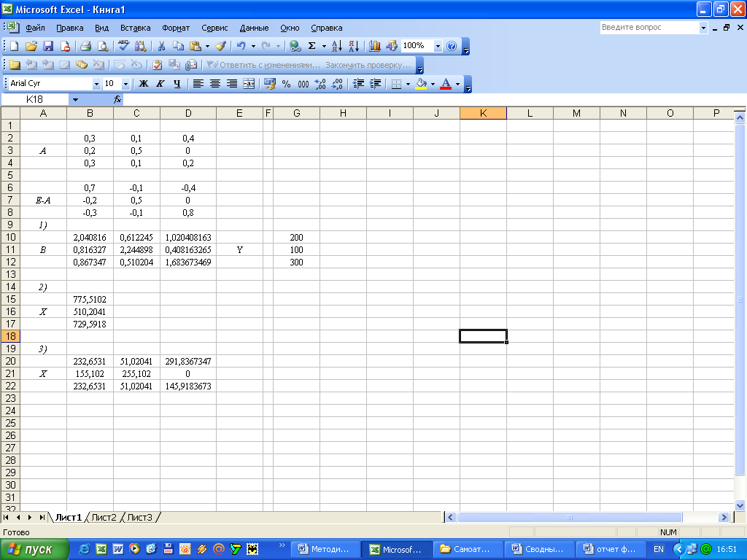Toggle italic formatting К

click(x=160, y=85)
